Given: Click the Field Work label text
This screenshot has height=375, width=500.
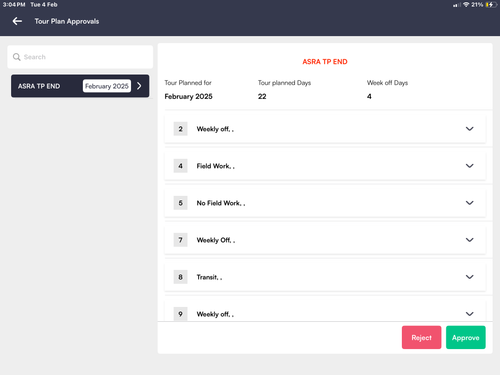Looking at the screenshot, I should [215, 166].
